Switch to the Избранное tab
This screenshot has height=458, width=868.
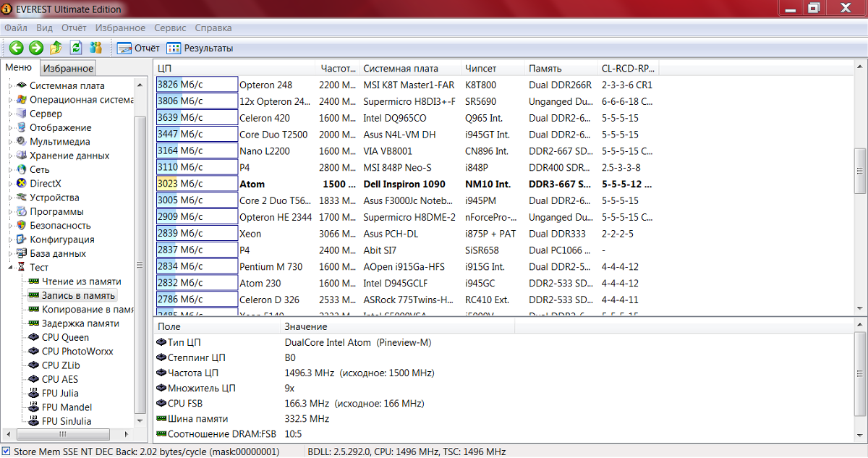click(x=68, y=69)
